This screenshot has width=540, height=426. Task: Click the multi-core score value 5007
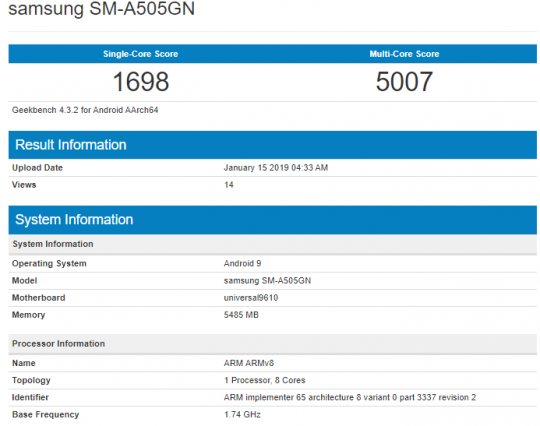[x=404, y=82]
